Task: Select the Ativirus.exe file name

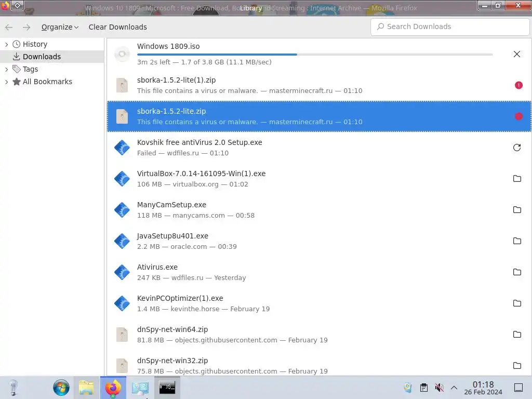Action: [157, 267]
